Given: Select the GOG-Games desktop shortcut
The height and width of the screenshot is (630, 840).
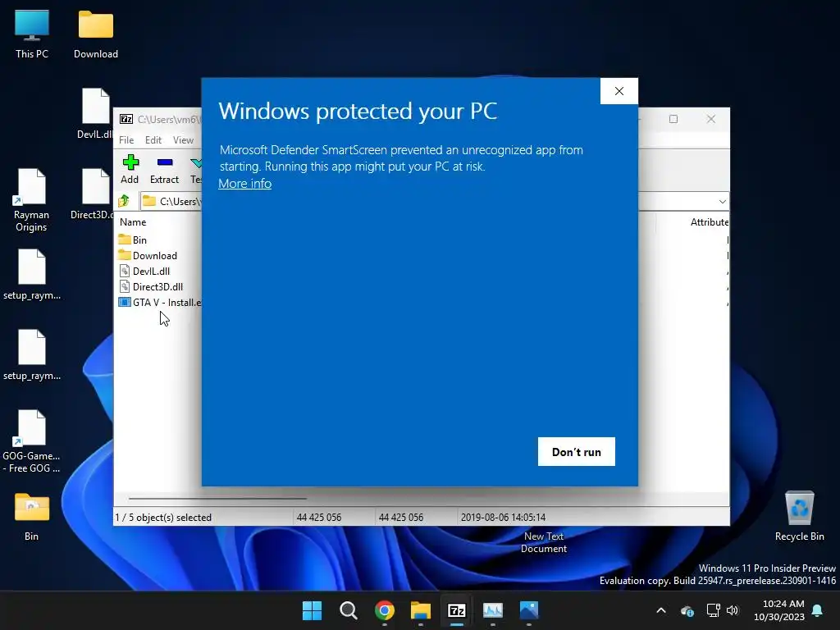Looking at the screenshot, I should (32, 441).
